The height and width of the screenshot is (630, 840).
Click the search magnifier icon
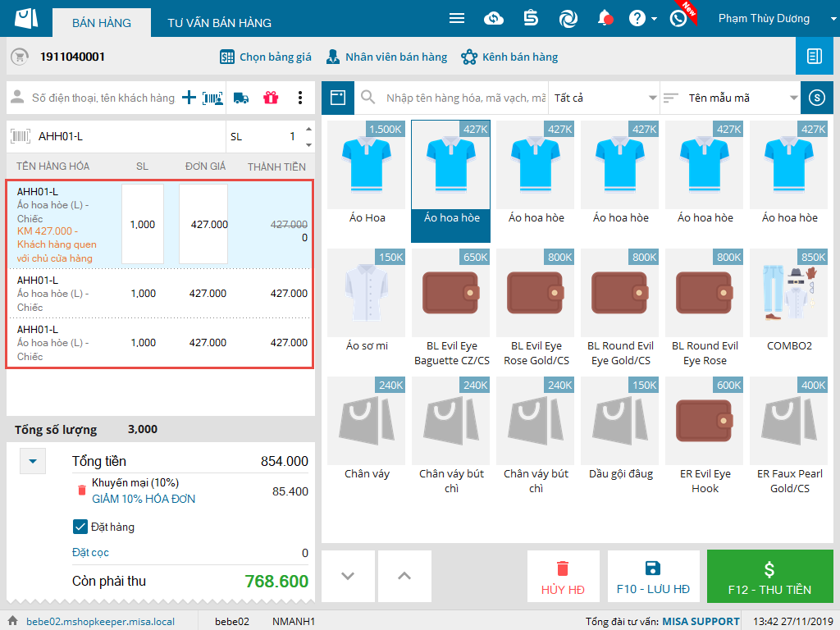pyautogui.click(x=368, y=98)
